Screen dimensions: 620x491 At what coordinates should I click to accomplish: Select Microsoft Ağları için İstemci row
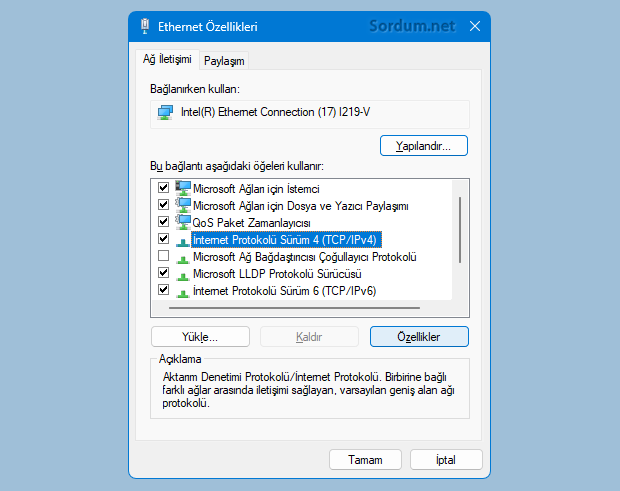coord(256,189)
